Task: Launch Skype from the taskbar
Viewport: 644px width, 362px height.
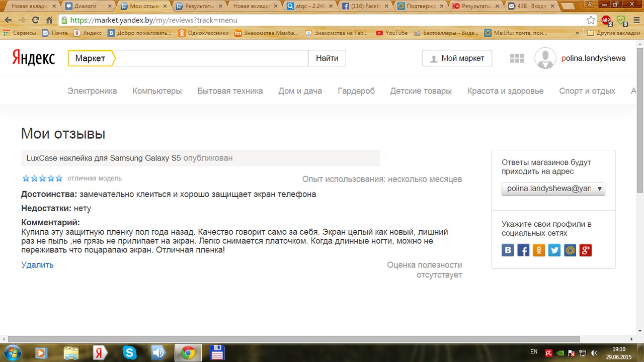Action: pyautogui.click(x=130, y=353)
